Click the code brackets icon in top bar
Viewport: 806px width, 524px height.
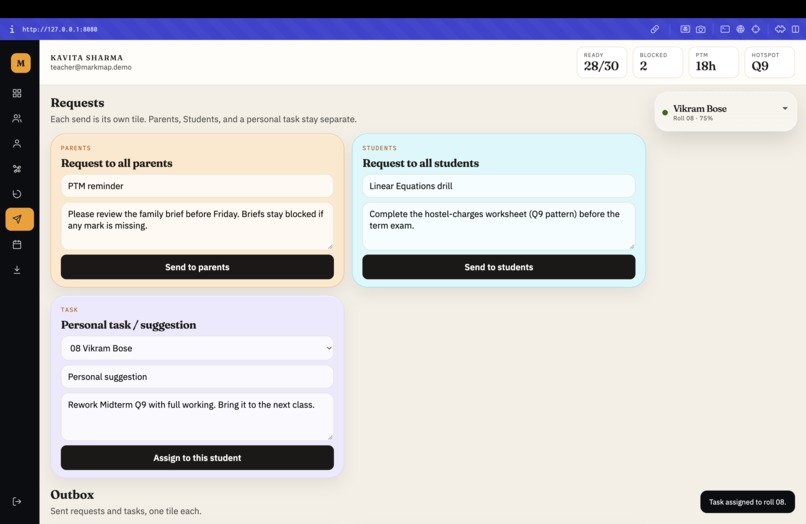780,29
